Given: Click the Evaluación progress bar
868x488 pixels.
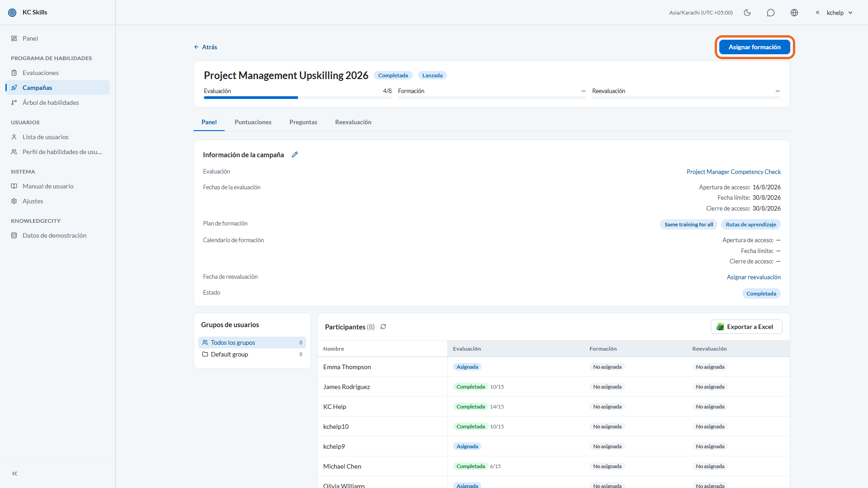Looking at the screenshot, I should (x=297, y=98).
